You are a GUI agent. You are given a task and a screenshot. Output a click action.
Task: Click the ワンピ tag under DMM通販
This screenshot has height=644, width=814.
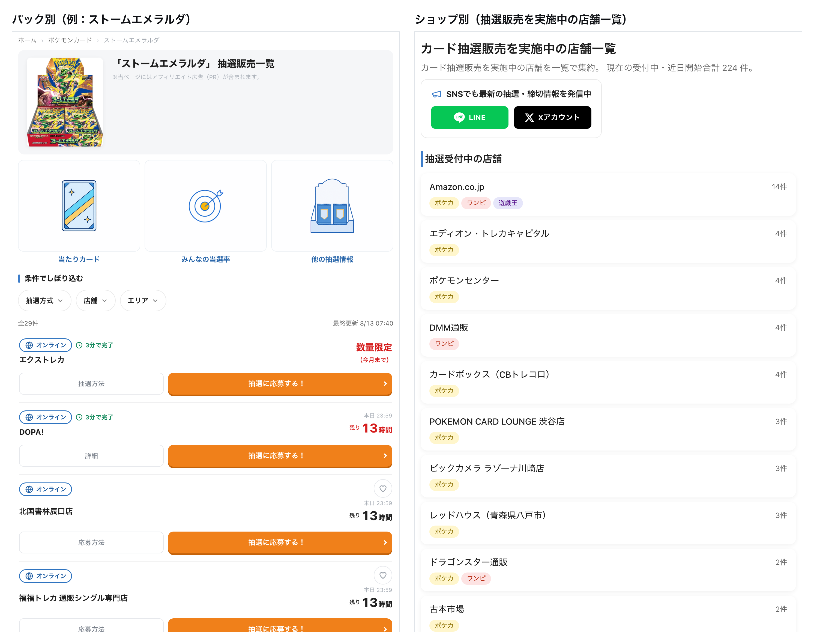444,344
